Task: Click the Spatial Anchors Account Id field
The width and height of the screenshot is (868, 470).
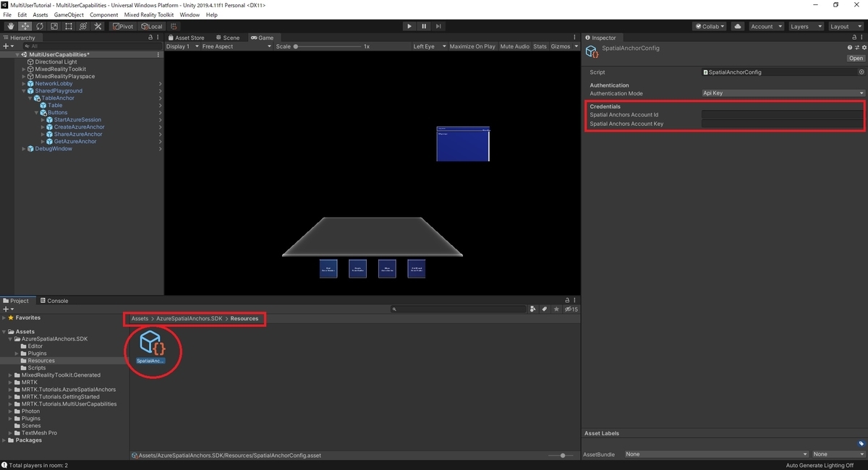Action: coord(783,115)
